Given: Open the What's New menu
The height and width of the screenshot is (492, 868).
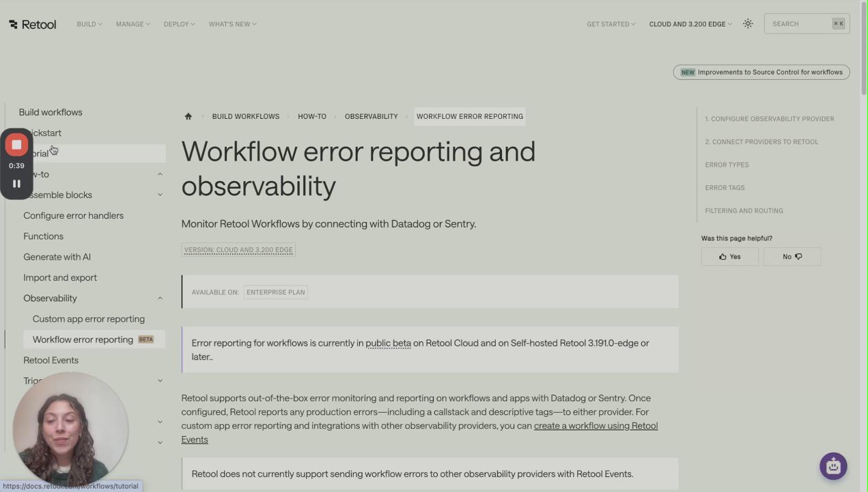Looking at the screenshot, I should coord(232,24).
